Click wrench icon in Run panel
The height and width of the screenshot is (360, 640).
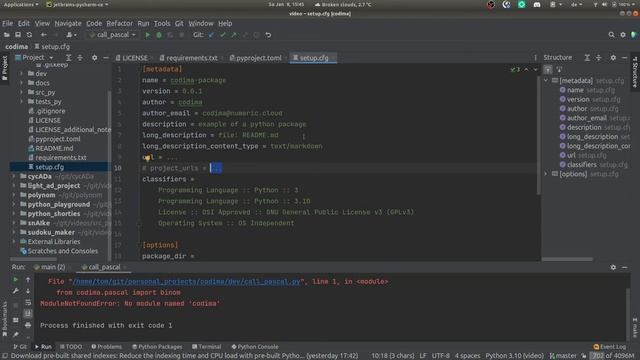(x=16, y=291)
